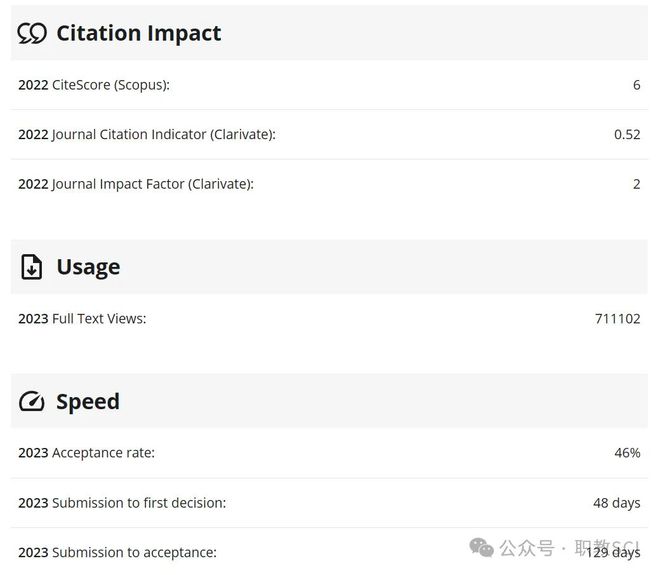Select the Usage section heading

[x=88, y=267]
